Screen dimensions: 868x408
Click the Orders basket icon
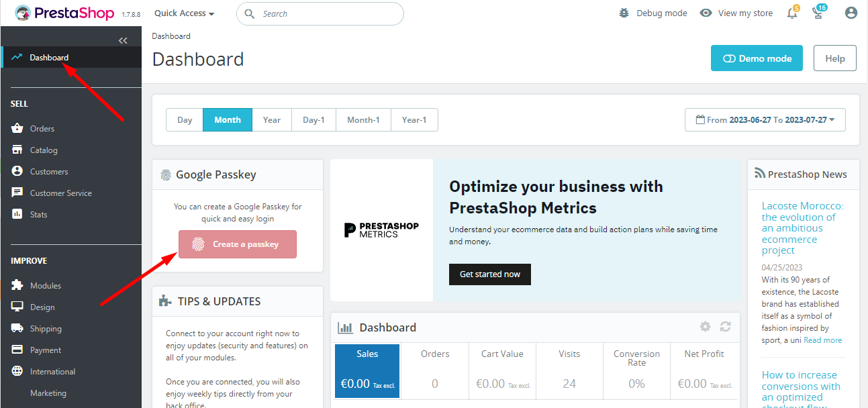click(17, 128)
